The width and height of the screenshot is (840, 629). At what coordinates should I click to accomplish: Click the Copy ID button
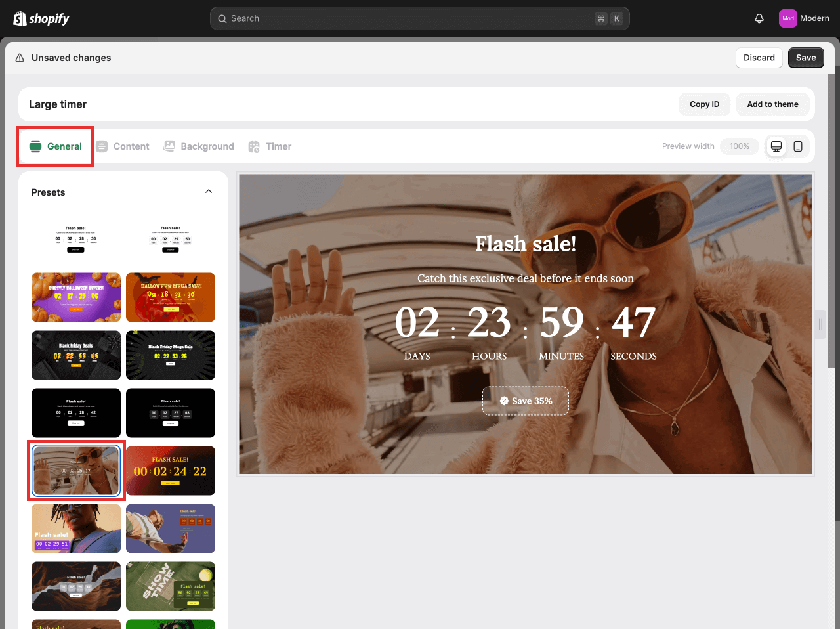coord(704,104)
